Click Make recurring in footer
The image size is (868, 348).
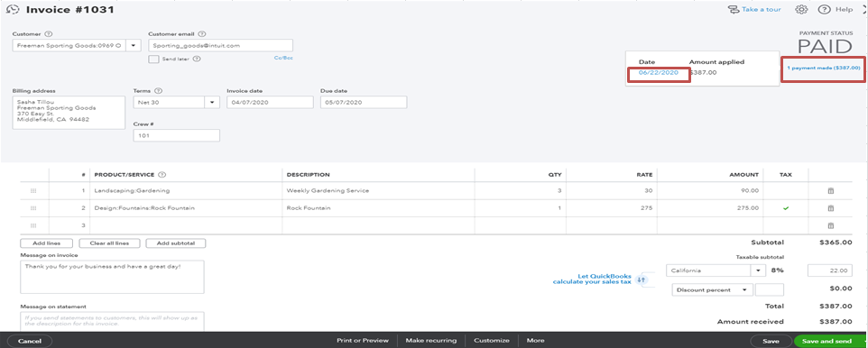431,341
